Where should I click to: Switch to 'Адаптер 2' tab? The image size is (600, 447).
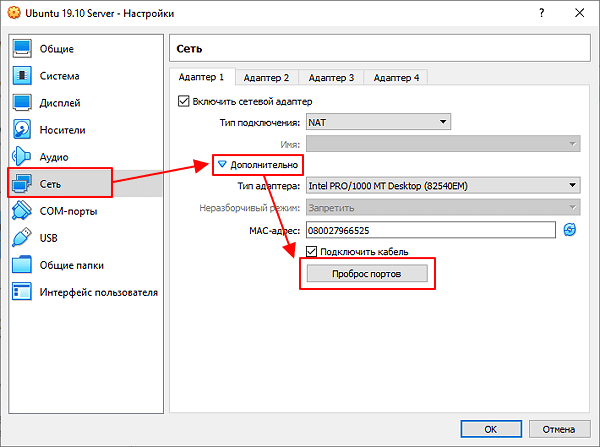[266, 77]
